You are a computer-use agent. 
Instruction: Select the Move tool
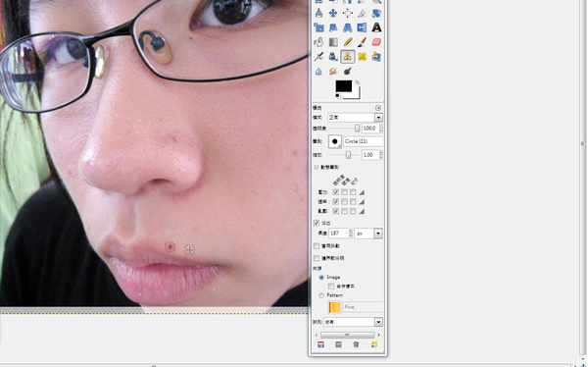click(332, 13)
